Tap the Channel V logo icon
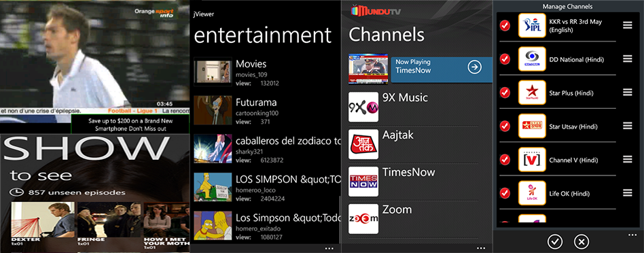This screenshot has width=644, height=253. 532,159
